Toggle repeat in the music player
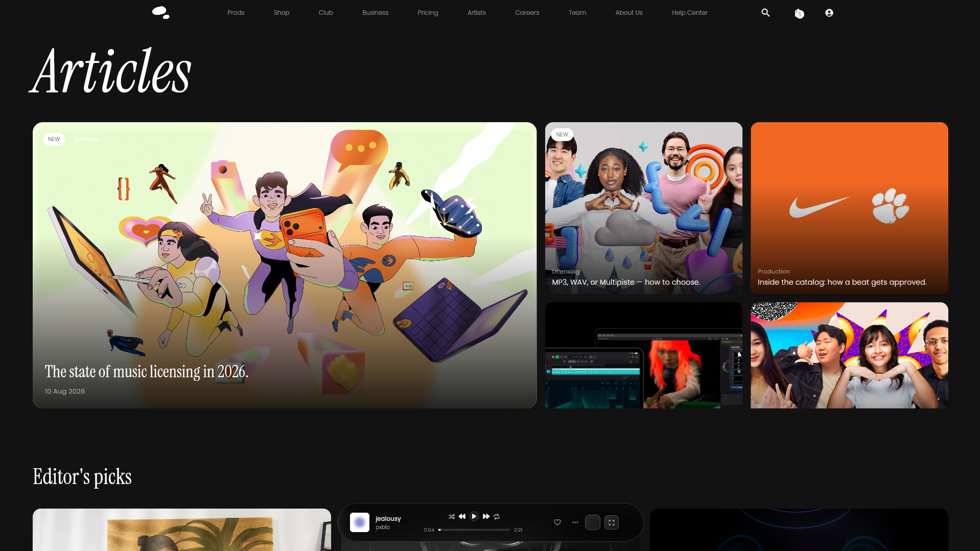This screenshot has height=551, width=980. (497, 517)
